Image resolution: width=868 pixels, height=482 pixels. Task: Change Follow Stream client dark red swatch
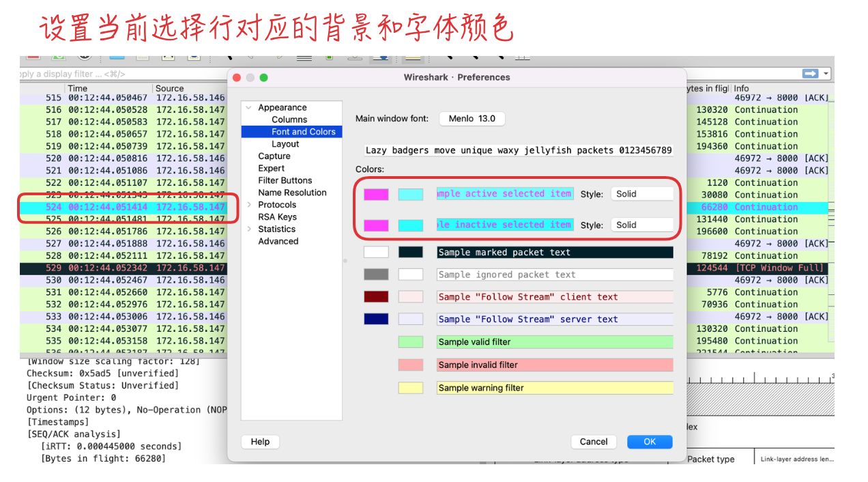pos(376,297)
